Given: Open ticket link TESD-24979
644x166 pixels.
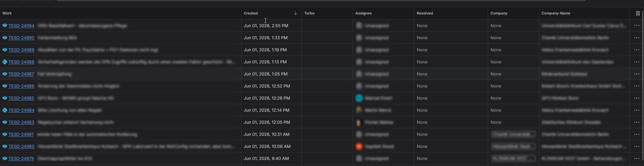Looking at the screenshot, I should tap(21, 158).
